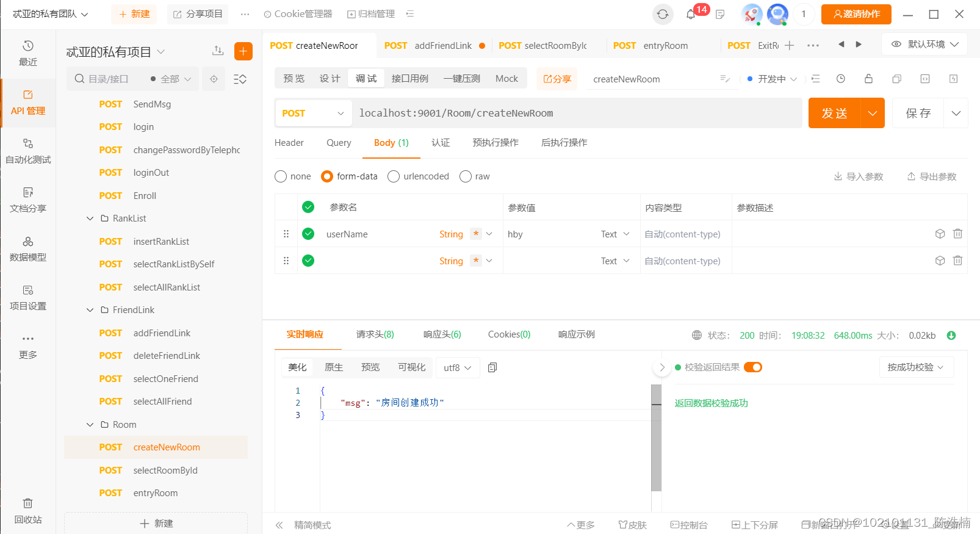Click the cube icon in the userName row

[940, 234]
